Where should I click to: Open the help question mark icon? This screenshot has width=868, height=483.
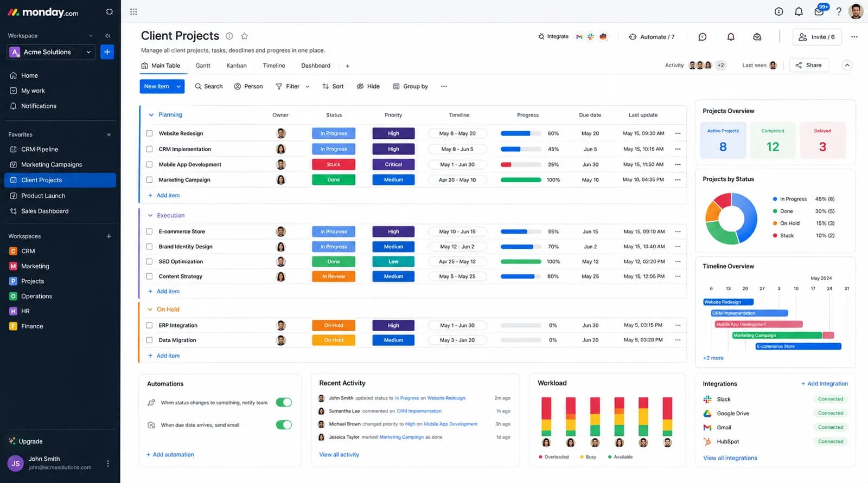tap(839, 11)
